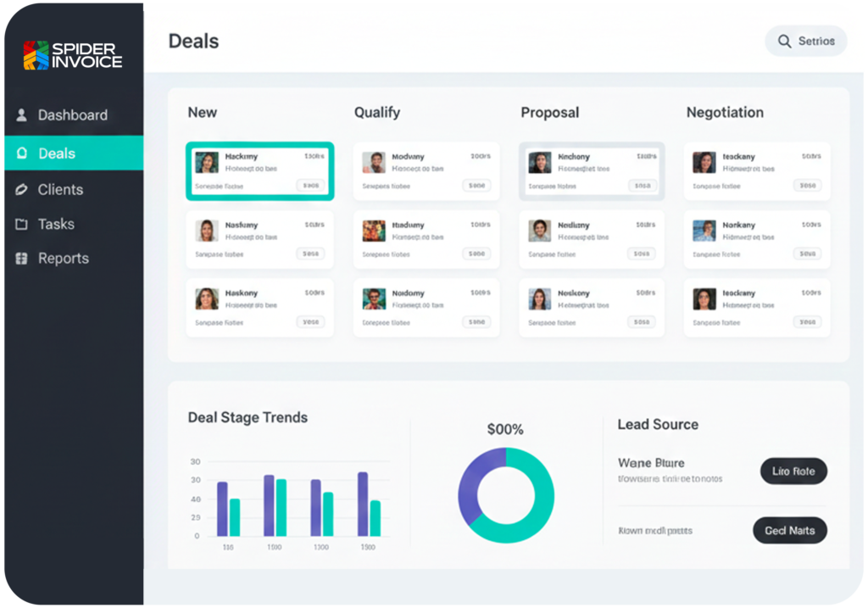Click the magnifier icon in search box
868x608 pixels.
[x=784, y=41]
